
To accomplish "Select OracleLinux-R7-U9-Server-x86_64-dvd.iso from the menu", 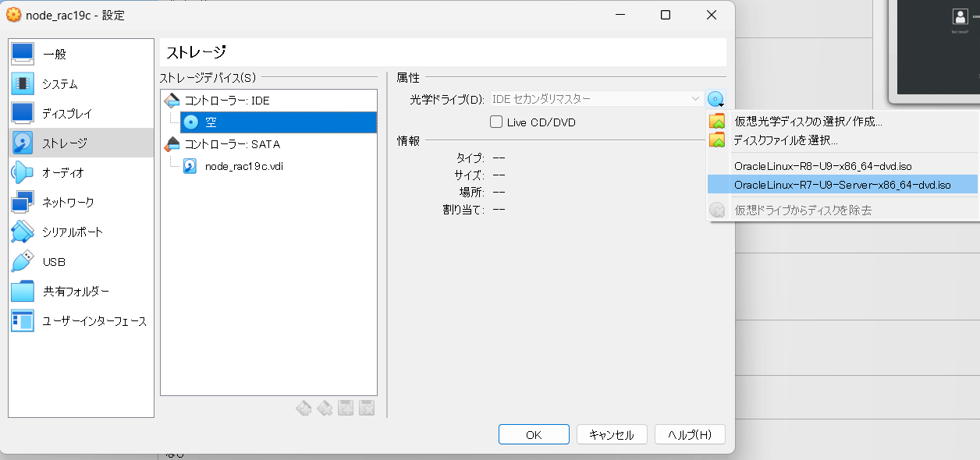I will click(842, 185).
